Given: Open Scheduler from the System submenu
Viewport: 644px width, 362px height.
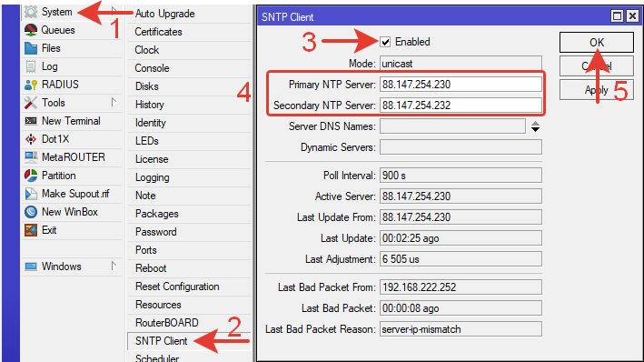Looking at the screenshot, I should (157, 358).
